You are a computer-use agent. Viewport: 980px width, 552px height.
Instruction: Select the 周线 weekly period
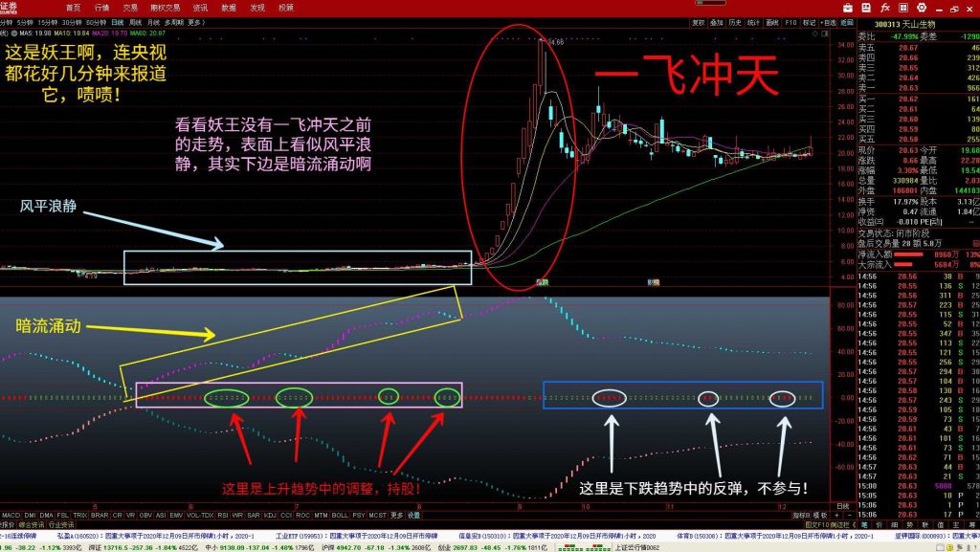(x=137, y=20)
